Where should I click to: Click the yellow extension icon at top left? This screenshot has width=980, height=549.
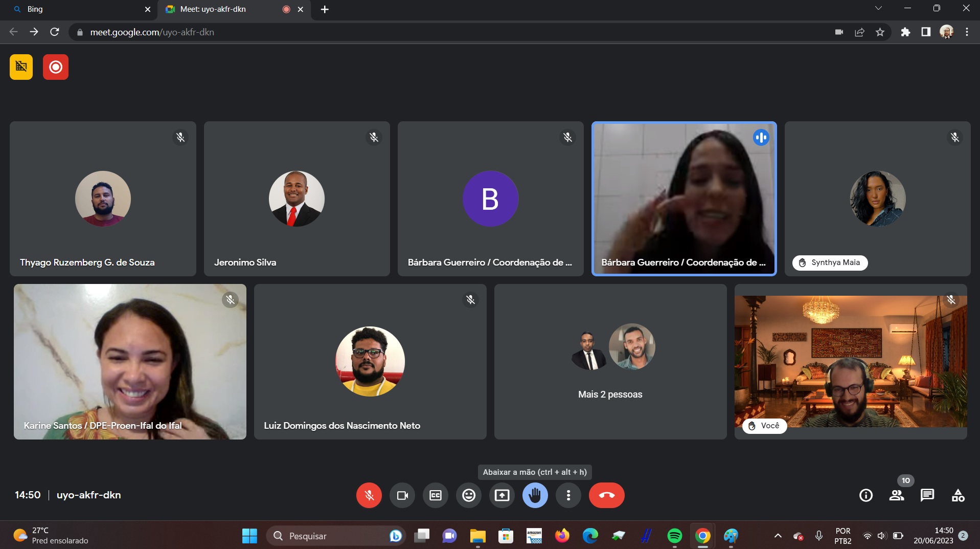21,67
